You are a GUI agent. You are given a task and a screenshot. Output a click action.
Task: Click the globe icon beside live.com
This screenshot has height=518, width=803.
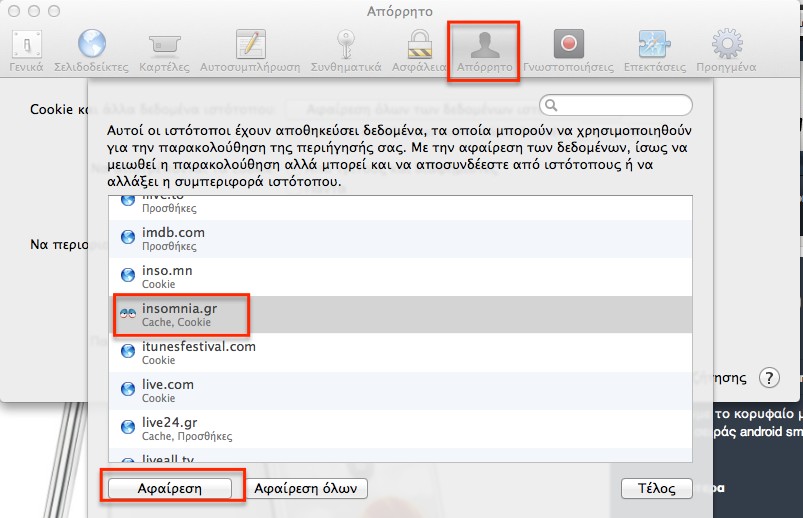pyautogui.click(x=128, y=389)
